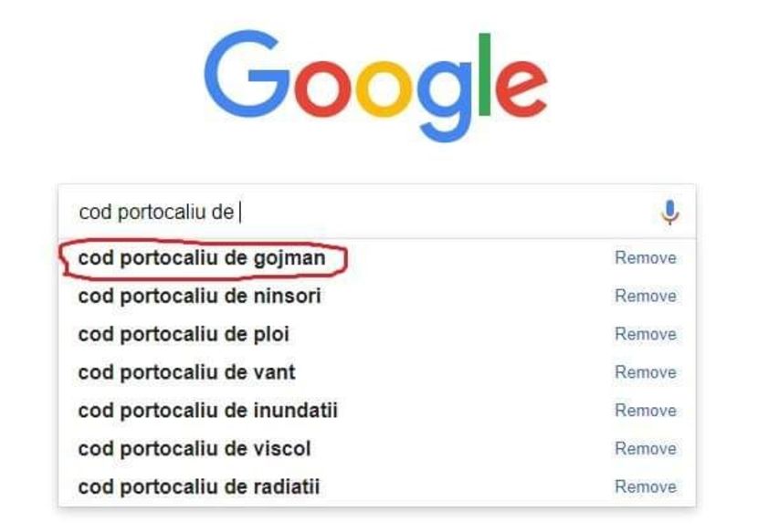This screenshot has height=532, width=758.
Task: Click the typed text "cod portocaliu de"
Action: 155,213
